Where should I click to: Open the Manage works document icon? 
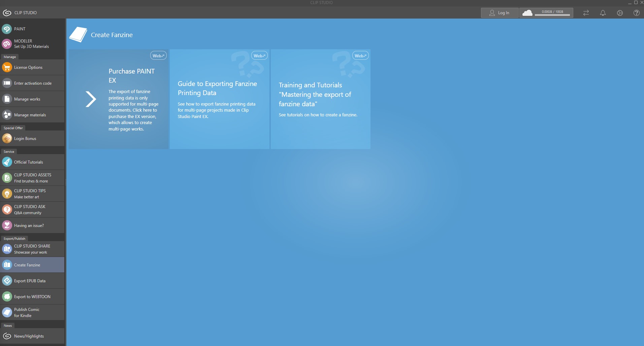7,99
